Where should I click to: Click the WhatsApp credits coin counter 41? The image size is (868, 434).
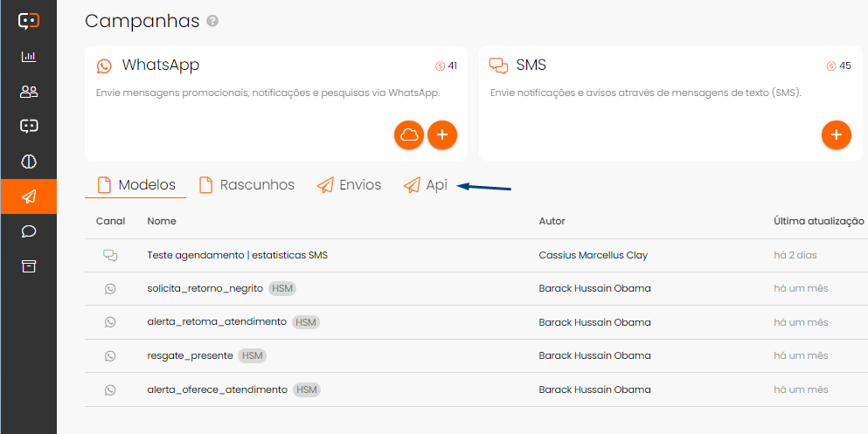[x=447, y=65]
